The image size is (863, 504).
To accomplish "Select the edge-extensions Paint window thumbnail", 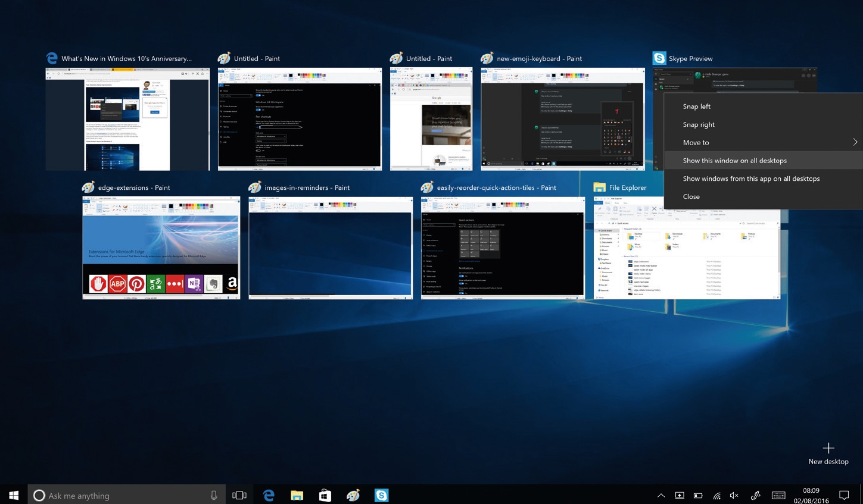I will click(x=161, y=248).
